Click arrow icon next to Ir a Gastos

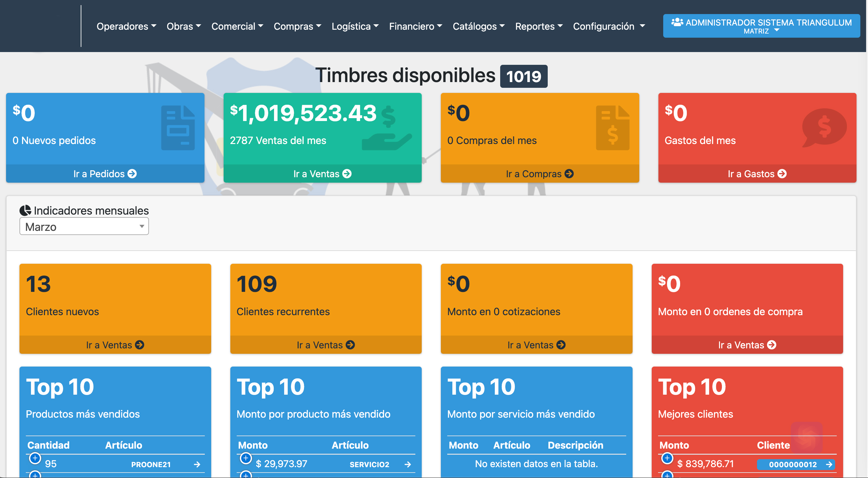tap(782, 174)
